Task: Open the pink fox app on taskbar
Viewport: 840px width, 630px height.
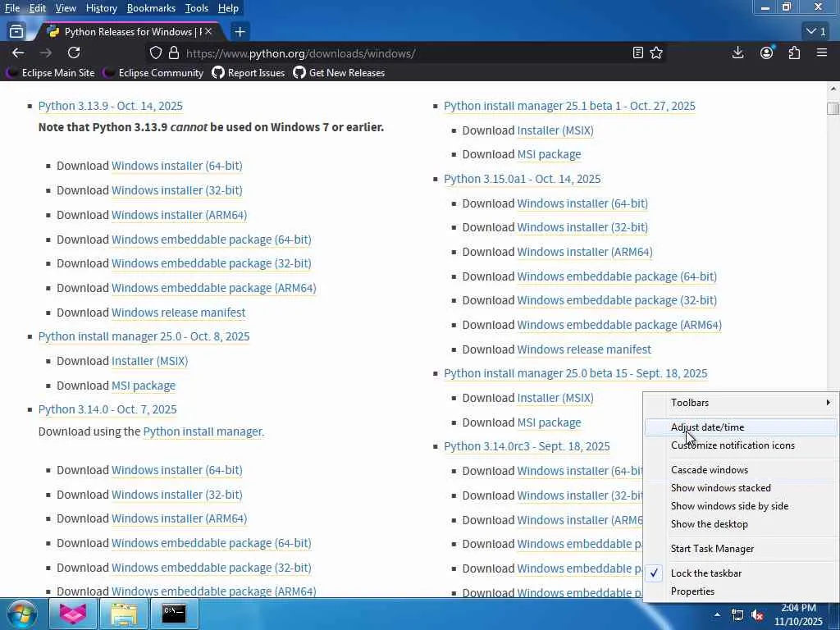Action: pos(73,614)
